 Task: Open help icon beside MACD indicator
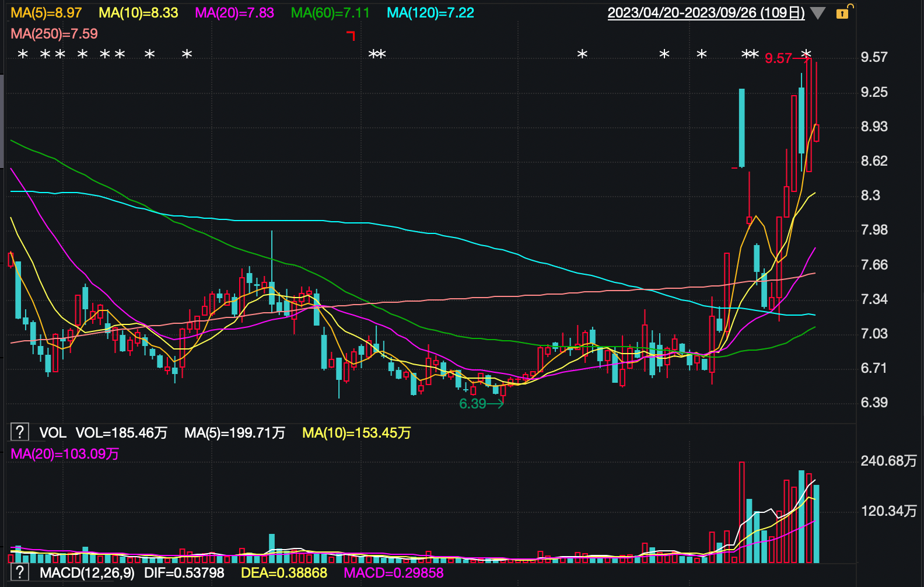coord(20,572)
